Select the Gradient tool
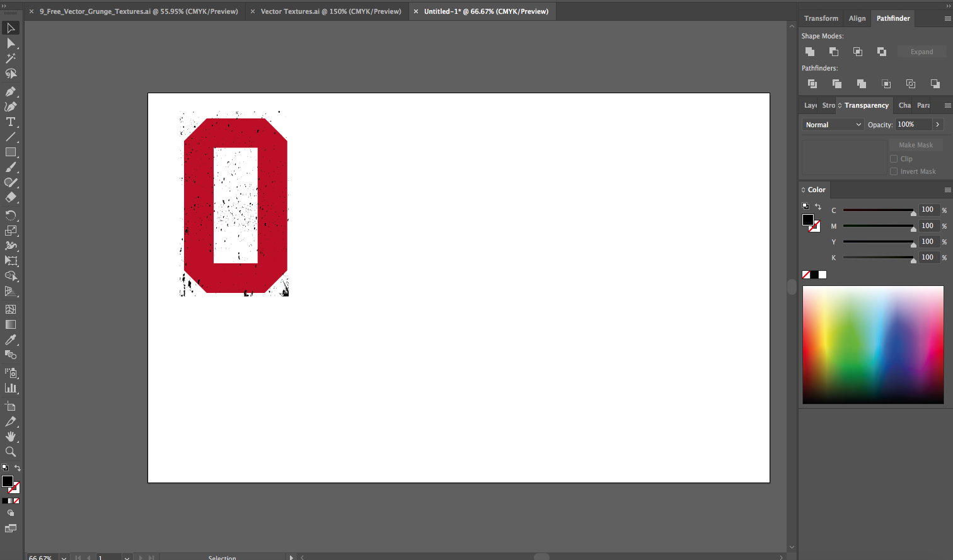Screen dimensions: 953x560 click(x=11, y=324)
